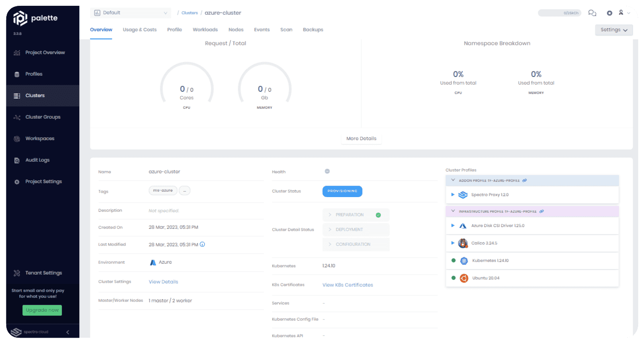
Task: Click the Spectro Proxy pack icon
Action: click(x=463, y=195)
